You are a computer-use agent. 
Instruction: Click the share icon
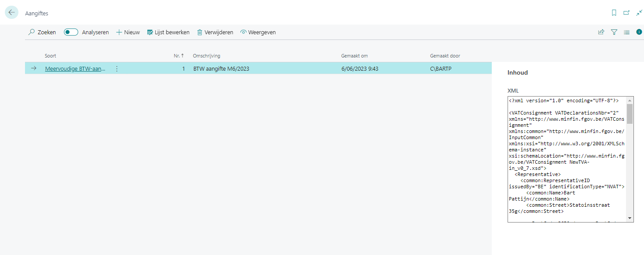tap(601, 32)
